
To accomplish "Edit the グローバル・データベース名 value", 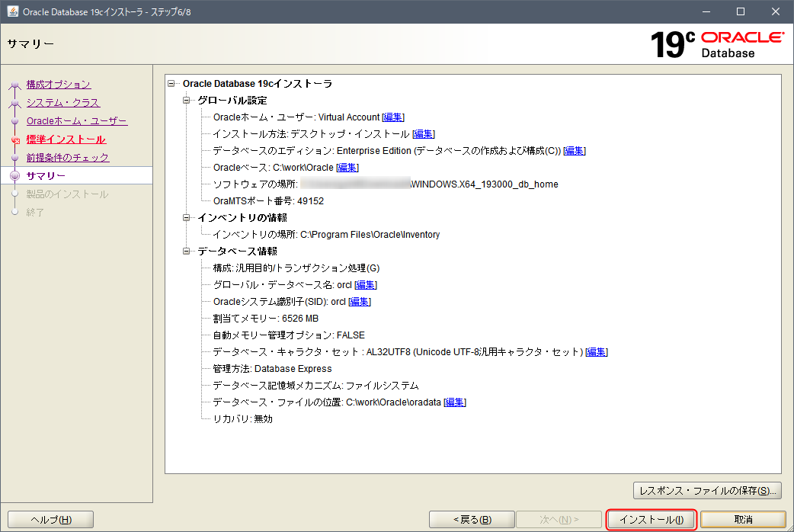I will click(x=364, y=284).
